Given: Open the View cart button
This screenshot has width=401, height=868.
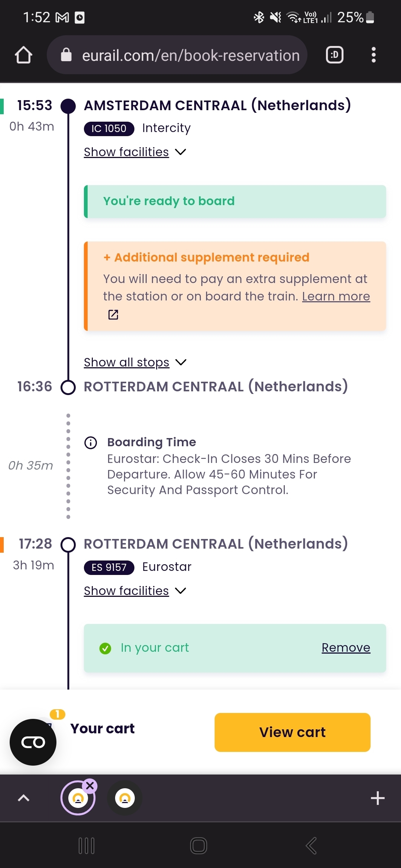Looking at the screenshot, I should [x=293, y=732].
